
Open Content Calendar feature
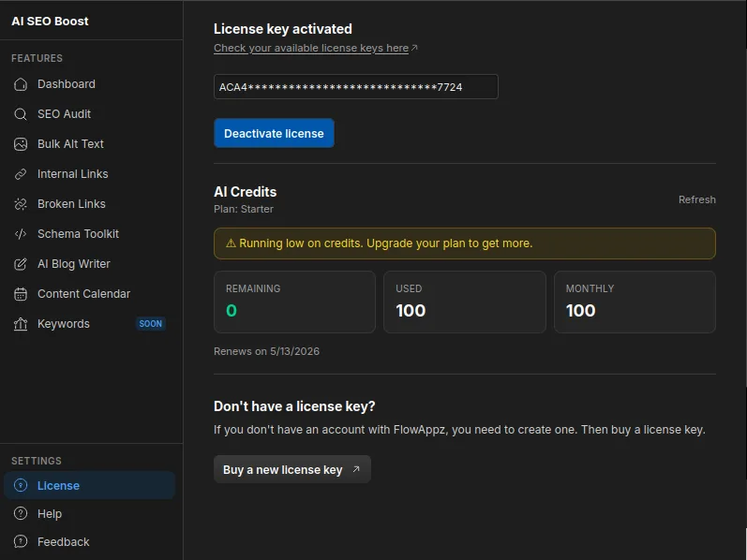pos(92,294)
